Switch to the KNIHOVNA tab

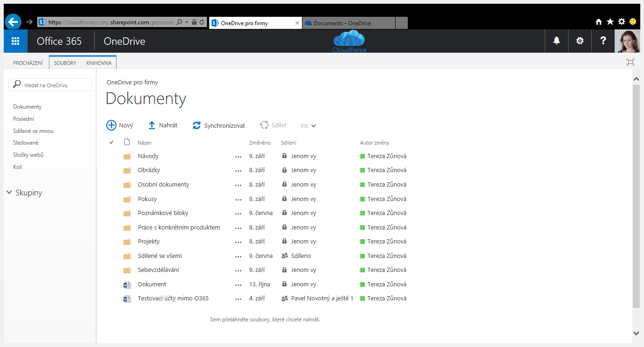click(x=98, y=62)
